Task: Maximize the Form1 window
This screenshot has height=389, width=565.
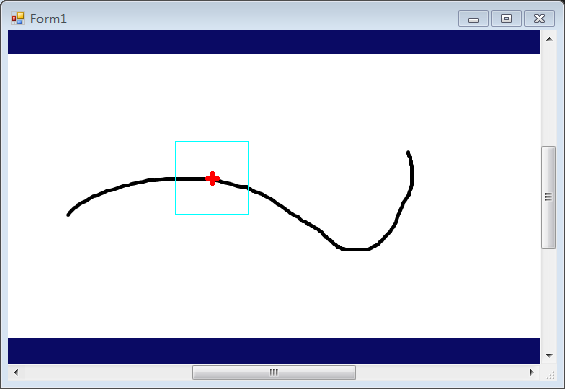Action: [x=506, y=19]
